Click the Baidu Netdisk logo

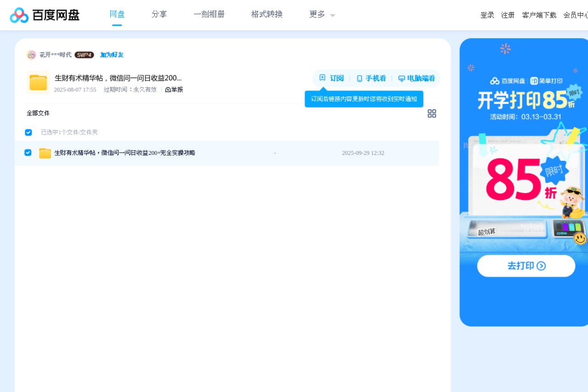pos(44,15)
